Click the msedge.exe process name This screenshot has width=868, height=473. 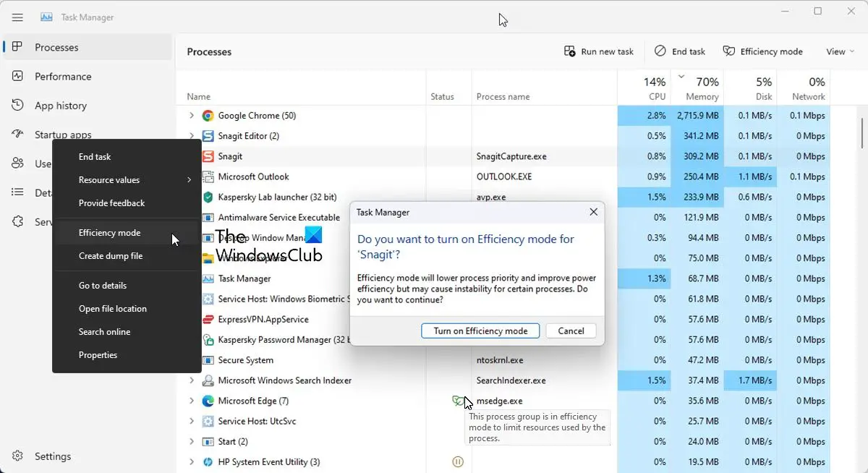pos(499,401)
